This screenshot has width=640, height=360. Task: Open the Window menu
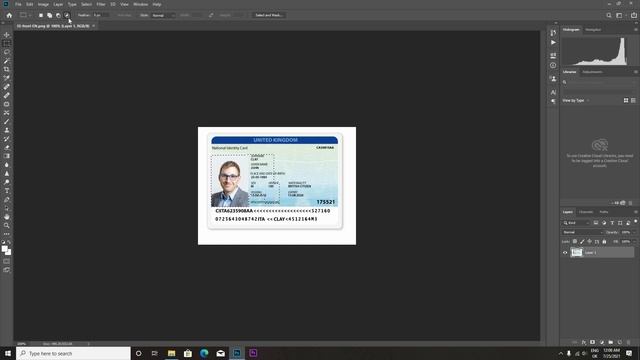pos(141,4)
